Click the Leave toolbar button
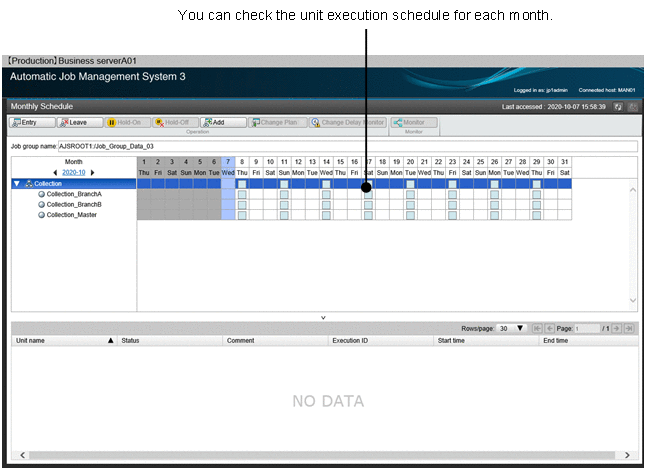Image resolution: width=645 pixels, height=469 pixels. tap(80, 123)
